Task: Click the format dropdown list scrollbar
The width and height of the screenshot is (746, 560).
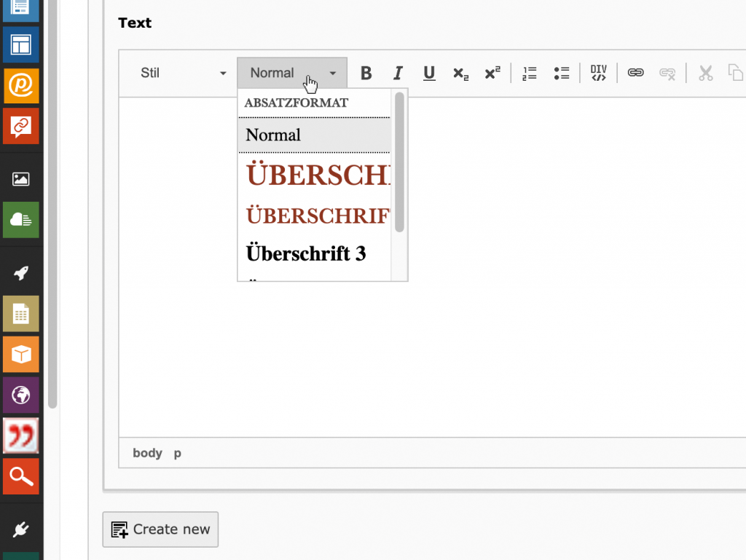Action: tap(399, 162)
